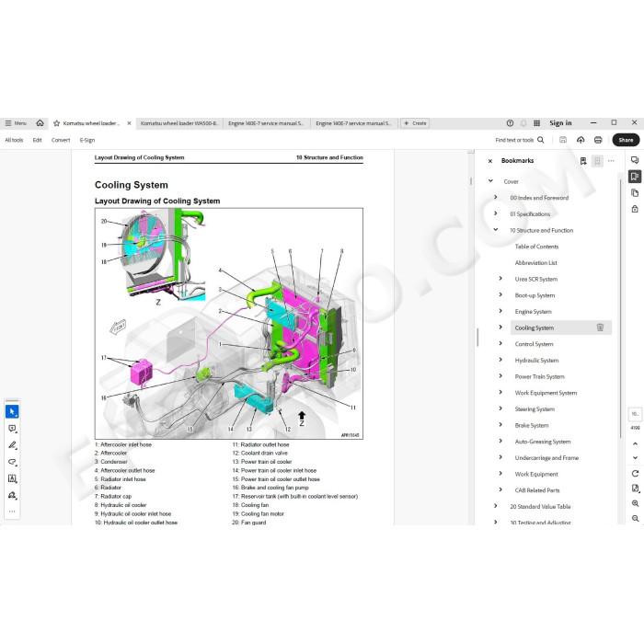644x644 pixels.
Task: Switch to the Komatsu wheel loader WA500-8 tab
Action: point(178,123)
